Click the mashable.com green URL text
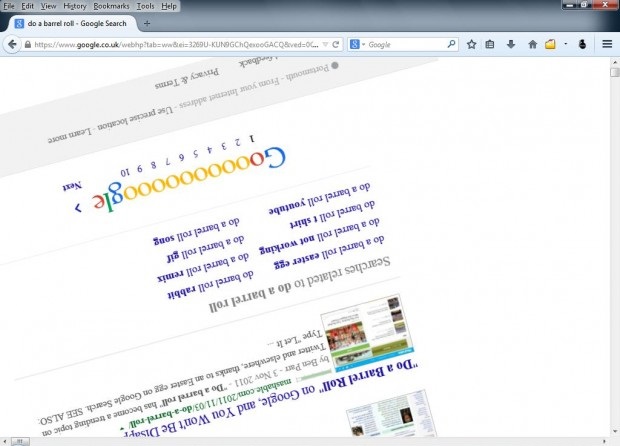620x446 pixels. [212, 403]
